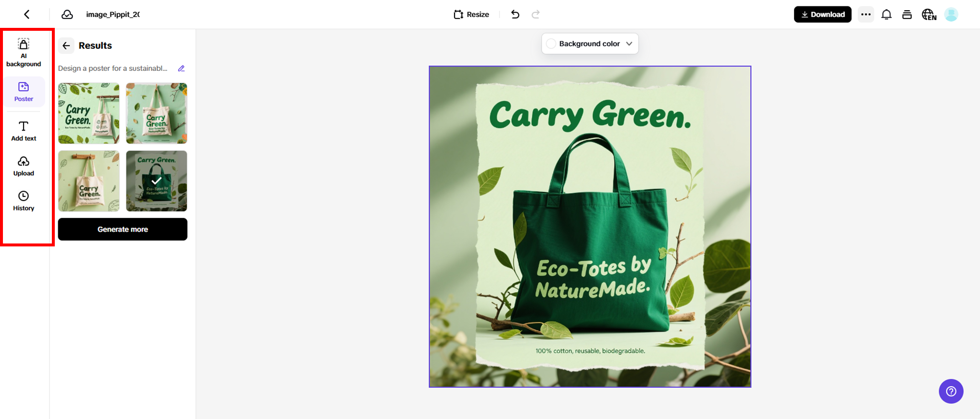Open the AI background tool
The width and height of the screenshot is (980, 419).
point(23,53)
